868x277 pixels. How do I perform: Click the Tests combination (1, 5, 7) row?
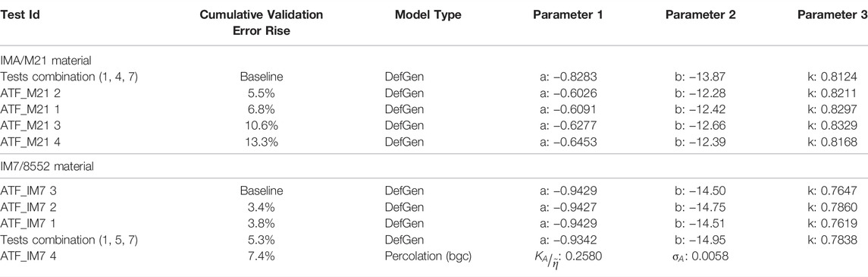pyautogui.click(x=434, y=240)
